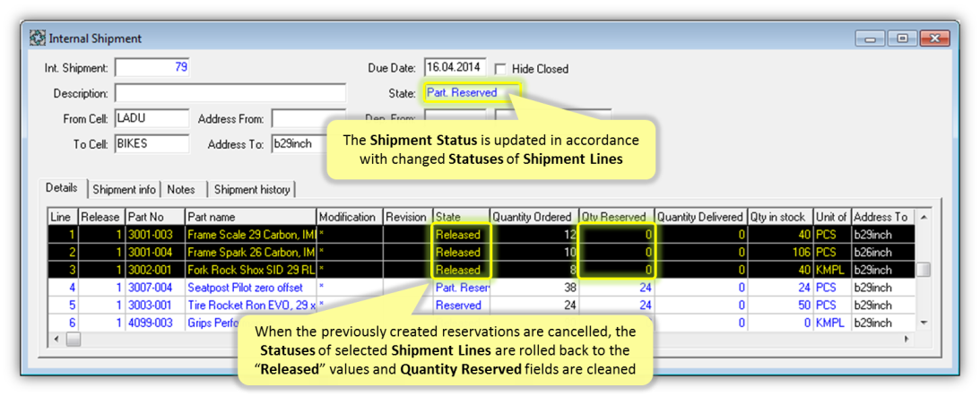The height and width of the screenshot is (396, 980).
Task: Open the Notes tab
Action: (181, 189)
